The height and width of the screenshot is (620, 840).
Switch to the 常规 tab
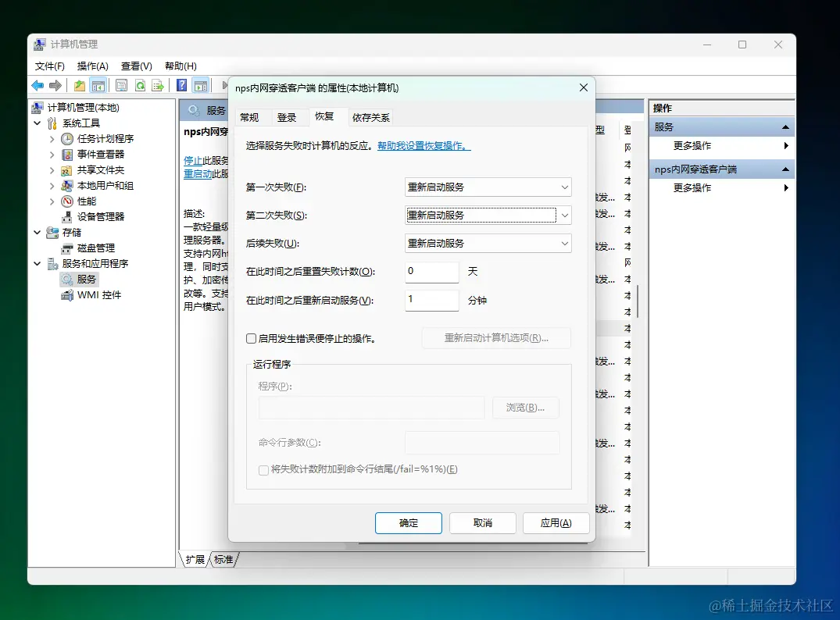[249, 118]
